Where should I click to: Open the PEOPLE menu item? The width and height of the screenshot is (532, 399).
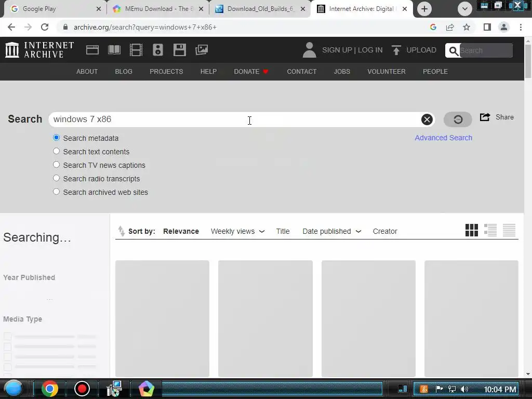435,72
